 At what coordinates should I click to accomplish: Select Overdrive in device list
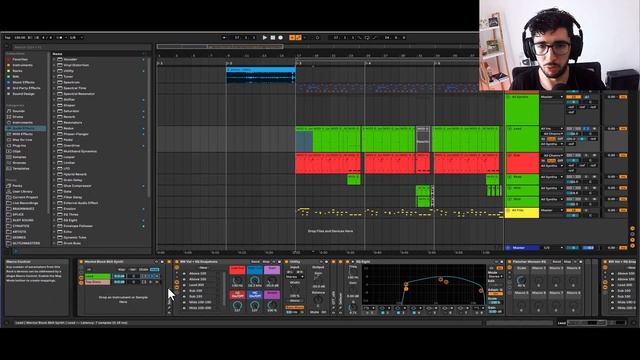71,145
